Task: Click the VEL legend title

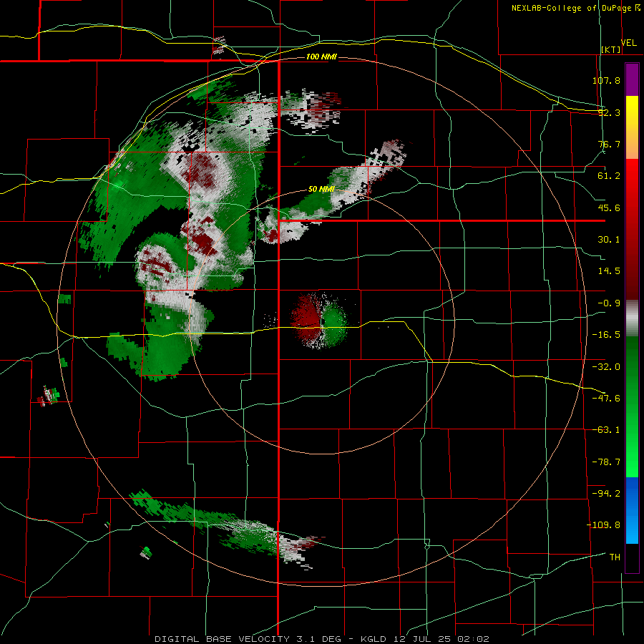Action: point(628,43)
